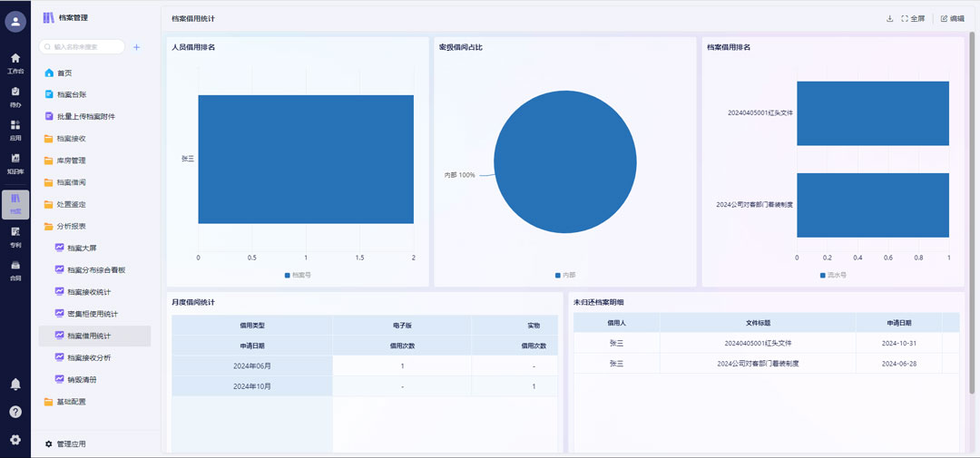The width and height of the screenshot is (980, 458).
Task: Open the 工作台 workbench icon in the left rail
Action: coord(15,63)
